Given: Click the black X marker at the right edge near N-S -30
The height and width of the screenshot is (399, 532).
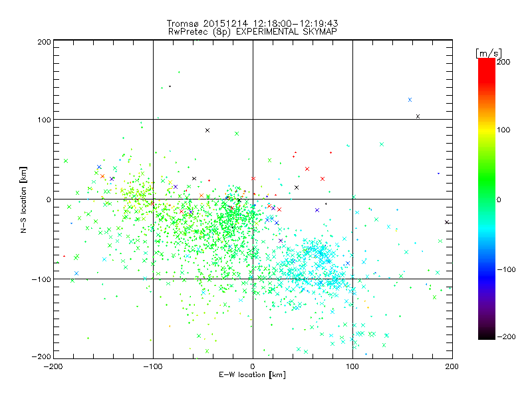Looking at the screenshot, I should coord(447,222).
